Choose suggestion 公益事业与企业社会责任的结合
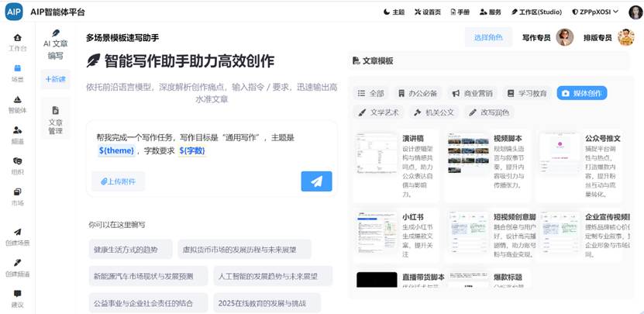Image resolution: width=644 pixels, height=314 pixels. [148, 303]
